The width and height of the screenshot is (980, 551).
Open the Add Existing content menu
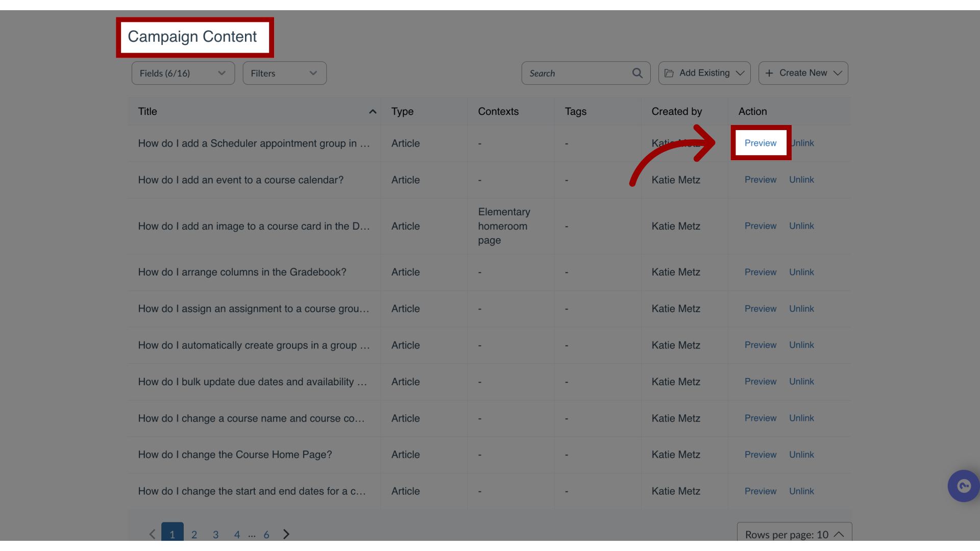(x=704, y=72)
